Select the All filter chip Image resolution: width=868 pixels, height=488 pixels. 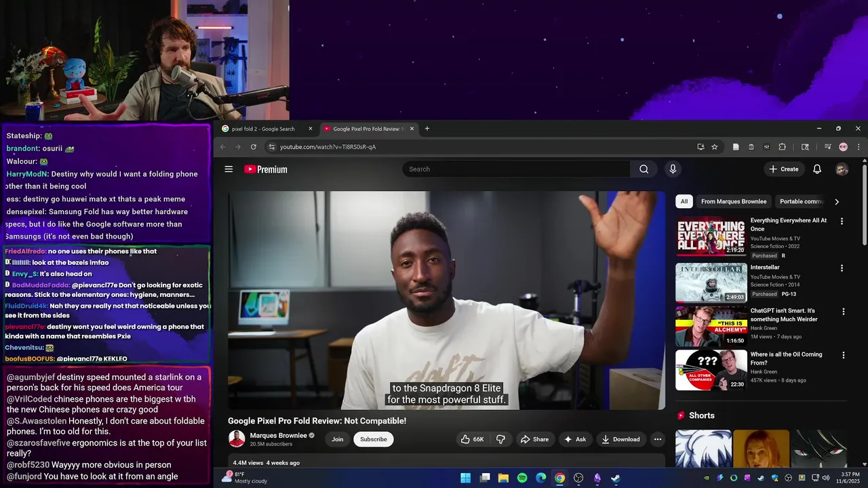pos(684,201)
